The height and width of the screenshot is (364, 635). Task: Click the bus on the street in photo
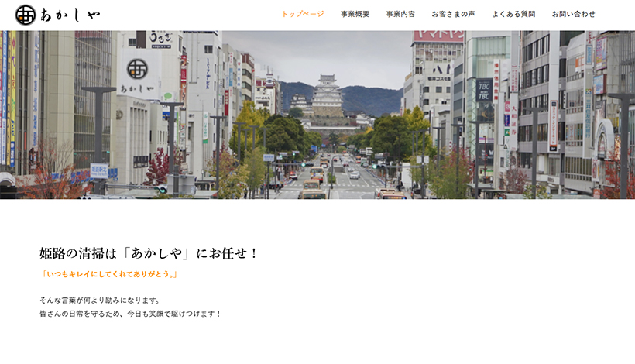pos(313,190)
